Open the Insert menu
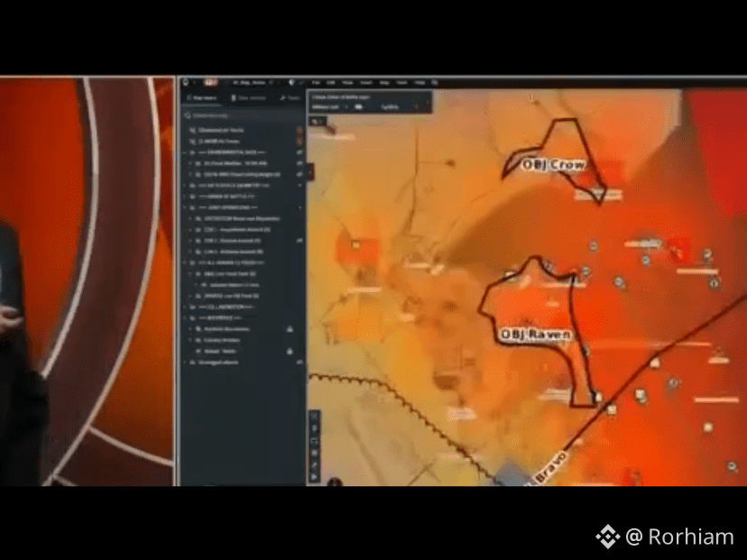This screenshot has width=747, height=560. 366,82
